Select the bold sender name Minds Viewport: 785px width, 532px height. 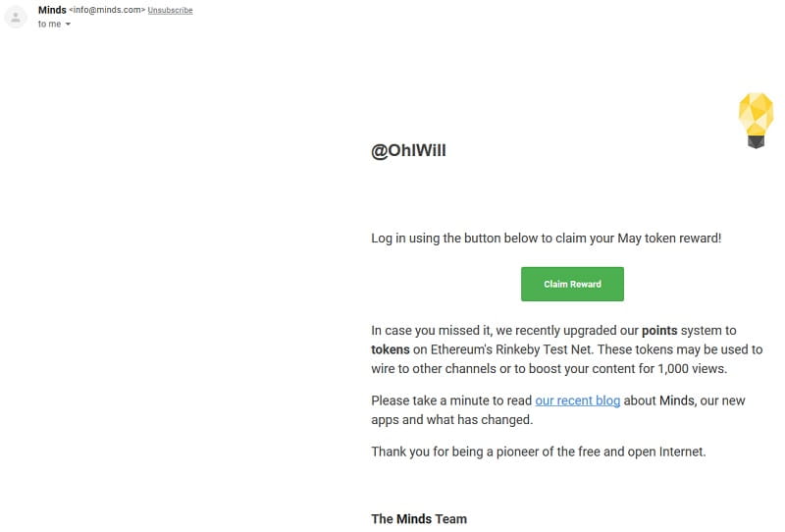coord(52,10)
